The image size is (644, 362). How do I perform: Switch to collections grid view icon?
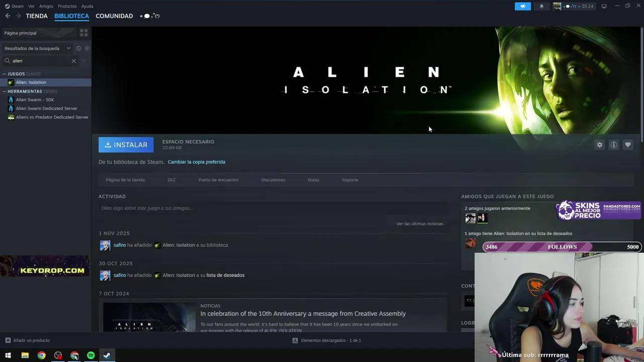click(x=84, y=33)
